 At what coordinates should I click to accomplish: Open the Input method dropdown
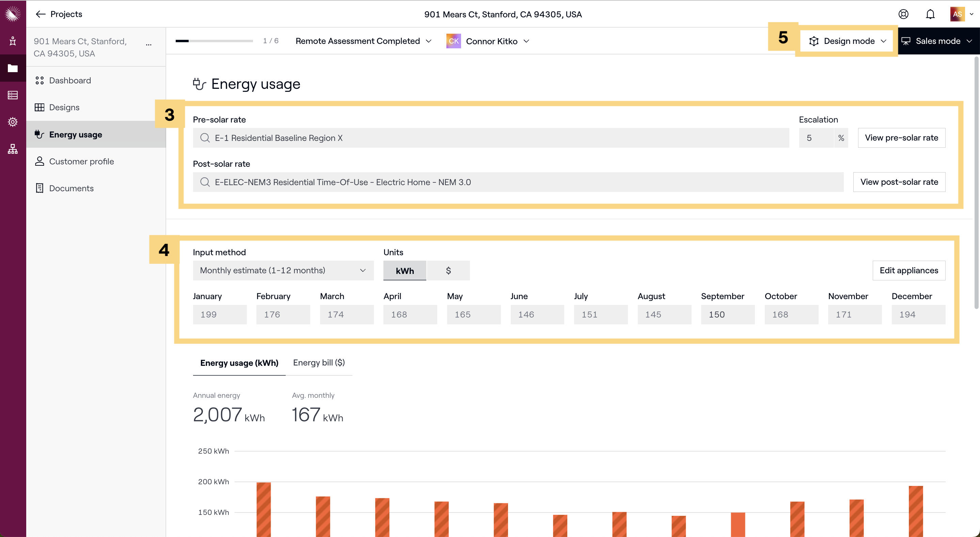click(283, 271)
